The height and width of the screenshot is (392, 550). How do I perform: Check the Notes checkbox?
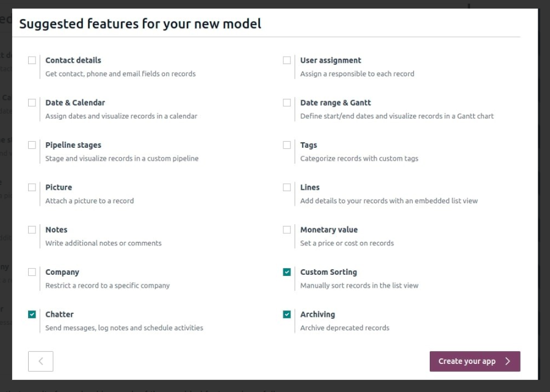point(32,230)
